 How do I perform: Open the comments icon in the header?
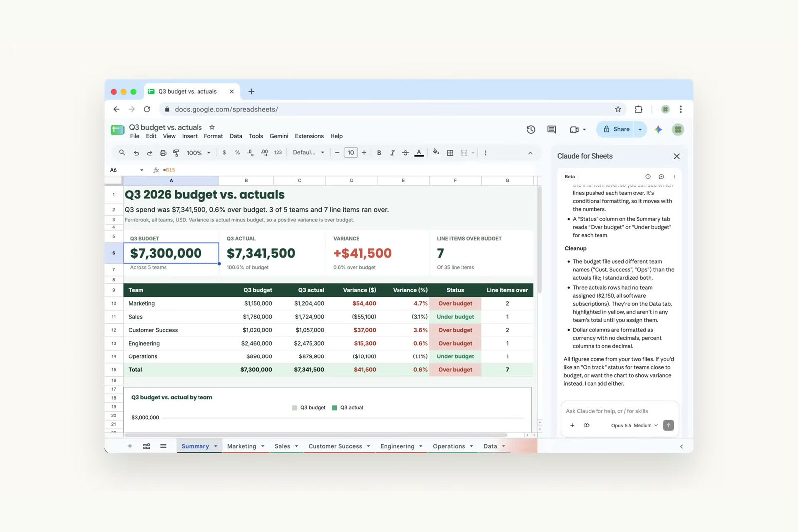[x=551, y=130]
